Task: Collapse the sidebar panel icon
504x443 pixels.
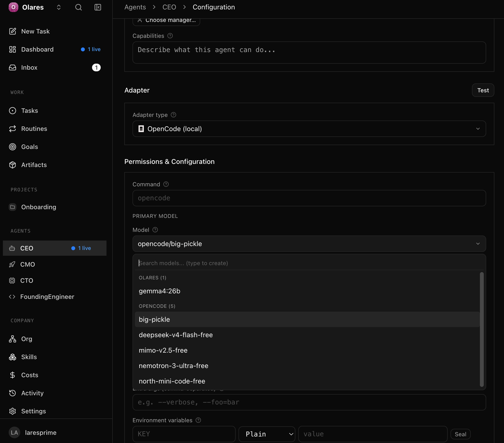Action: pyautogui.click(x=98, y=7)
